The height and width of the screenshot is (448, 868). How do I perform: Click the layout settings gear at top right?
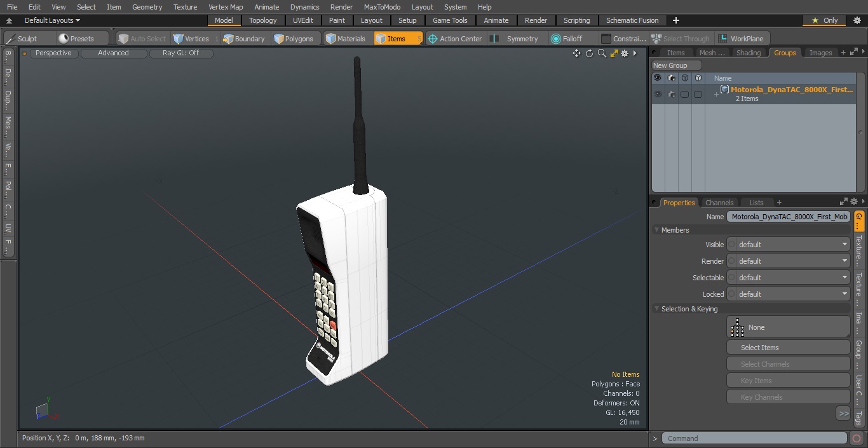(x=857, y=20)
